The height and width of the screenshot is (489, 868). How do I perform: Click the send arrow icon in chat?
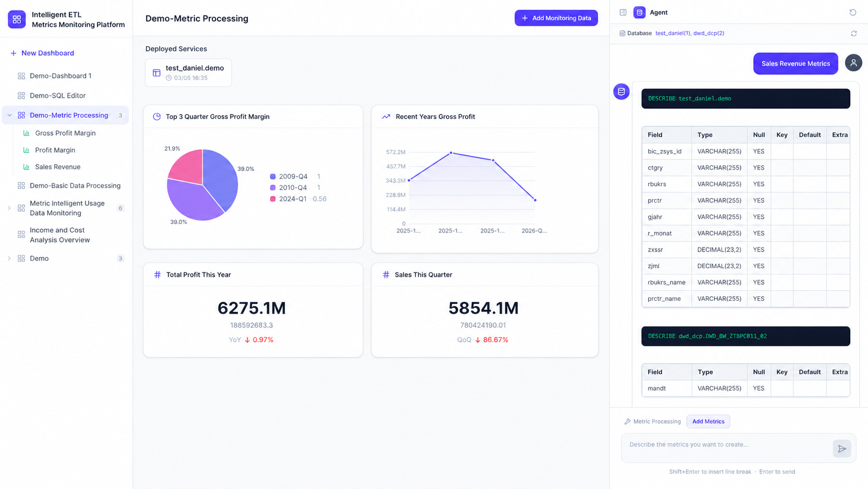pos(842,448)
